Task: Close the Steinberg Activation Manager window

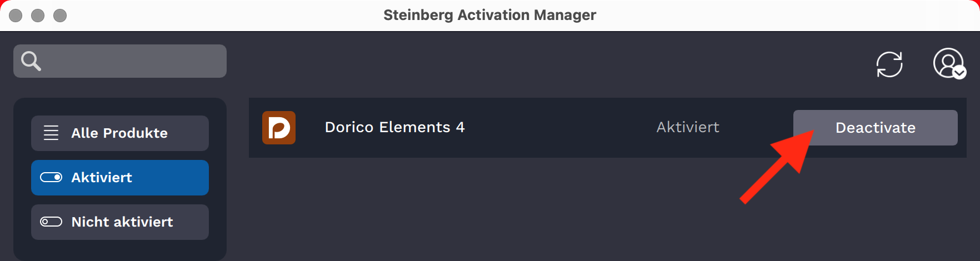Action: pos(16,16)
